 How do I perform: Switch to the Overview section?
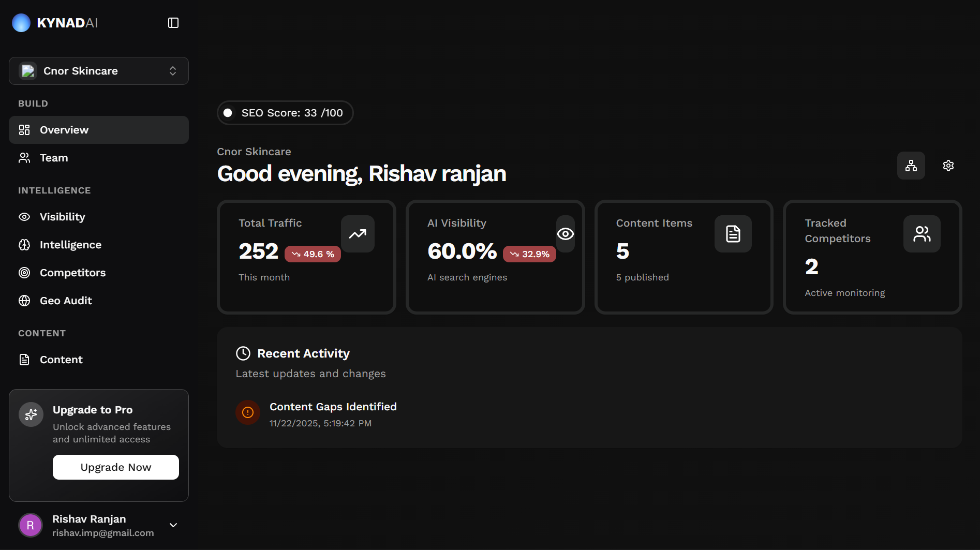[64, 129]
